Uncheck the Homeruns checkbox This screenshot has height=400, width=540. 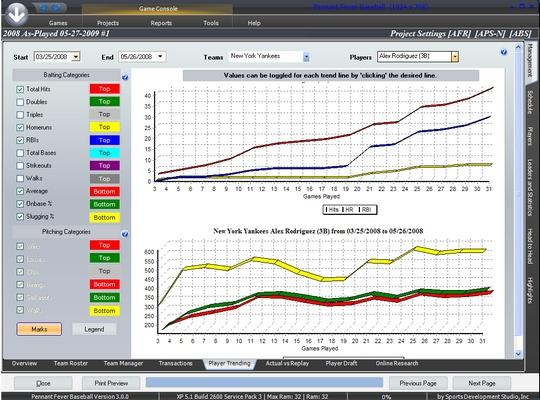click(x=20, y=128)
